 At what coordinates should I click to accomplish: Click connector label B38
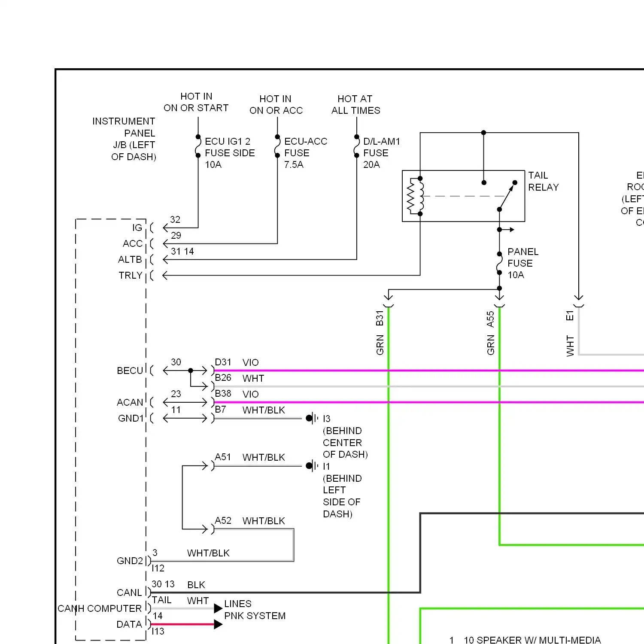(x=223, y=394)
